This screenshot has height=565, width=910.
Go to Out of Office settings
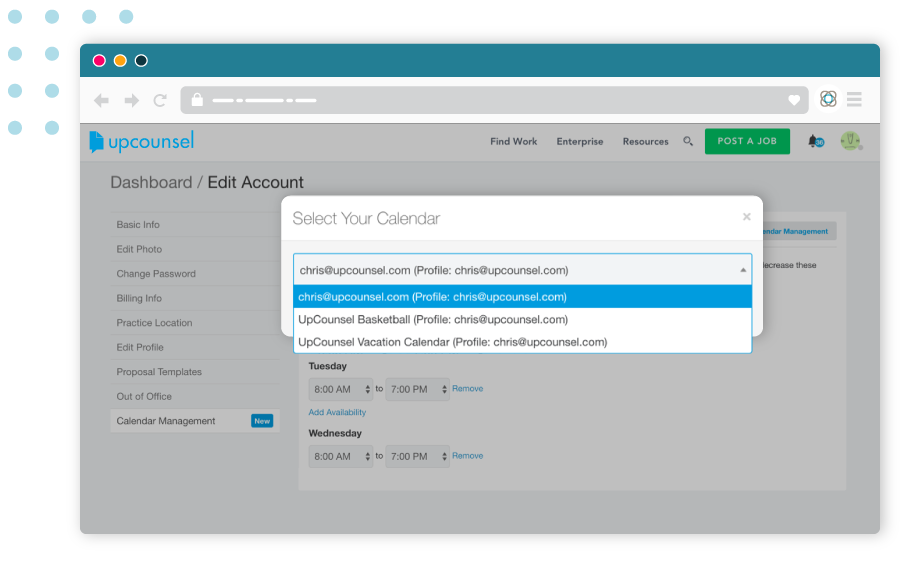tap(194, 396)
